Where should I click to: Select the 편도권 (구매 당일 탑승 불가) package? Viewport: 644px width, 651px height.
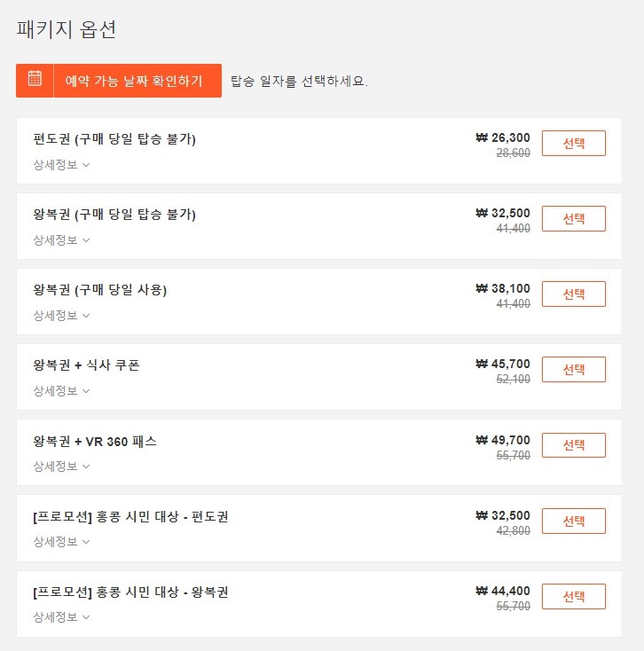(573, 143)
